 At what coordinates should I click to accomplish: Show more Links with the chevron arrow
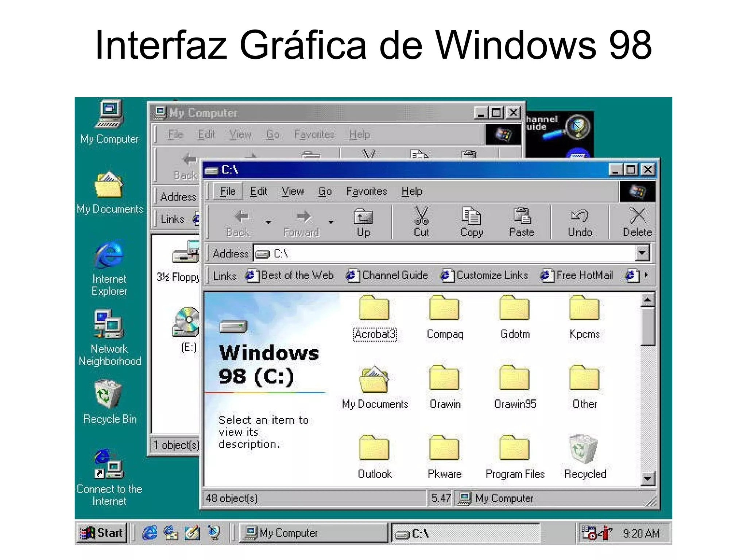click(646, 275)
